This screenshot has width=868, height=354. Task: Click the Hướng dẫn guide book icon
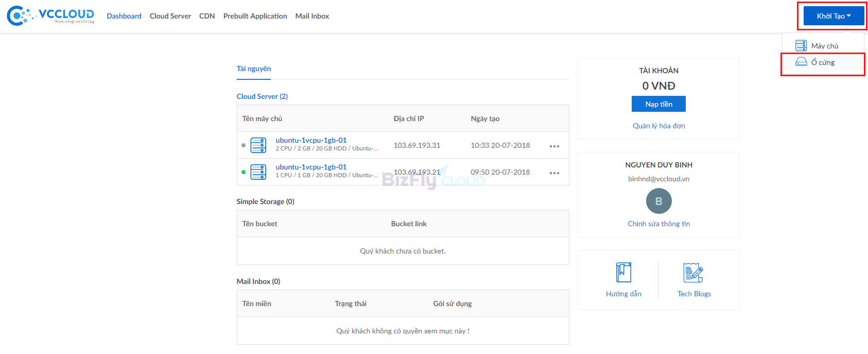[623, 272]
